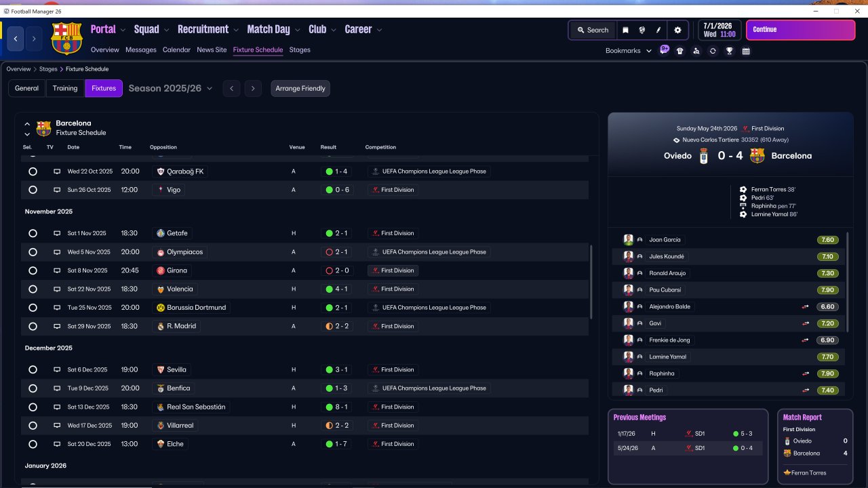Select the Girona fixture radio
Viewport: 868px width, 488px height.
pyautogui.click(x=33, y=270)
